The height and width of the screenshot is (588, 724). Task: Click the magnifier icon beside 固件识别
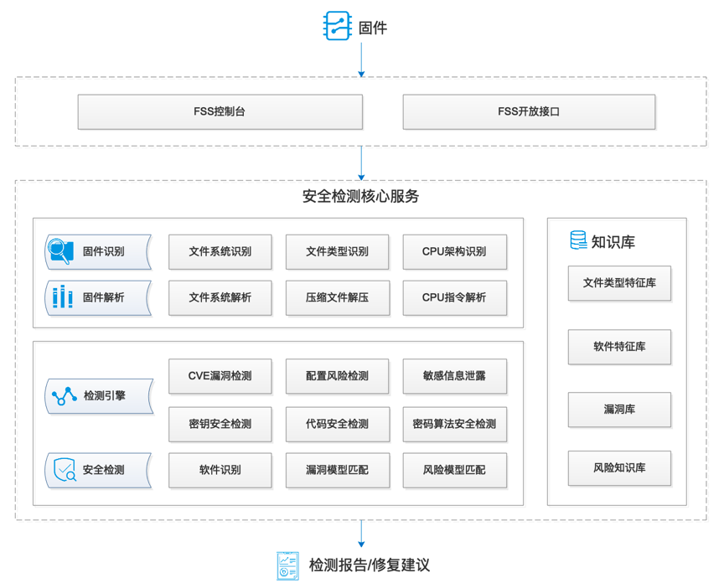coord(60,251)
